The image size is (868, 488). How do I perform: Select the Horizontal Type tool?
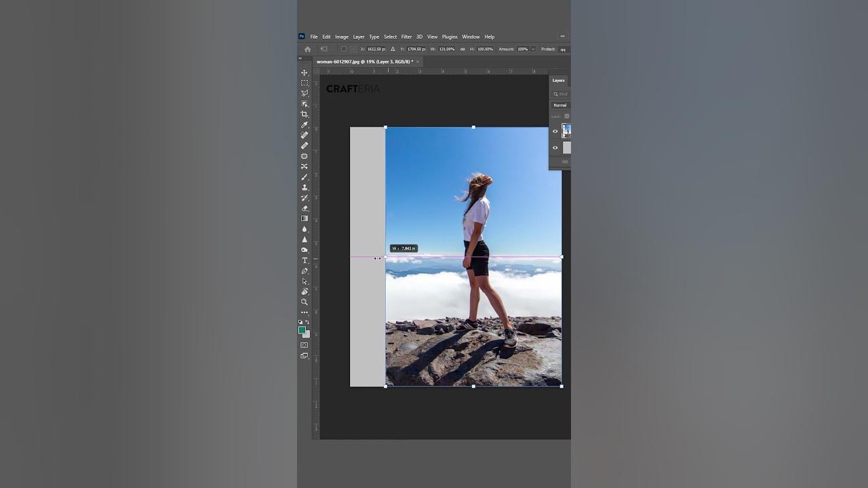pos(304,260)
